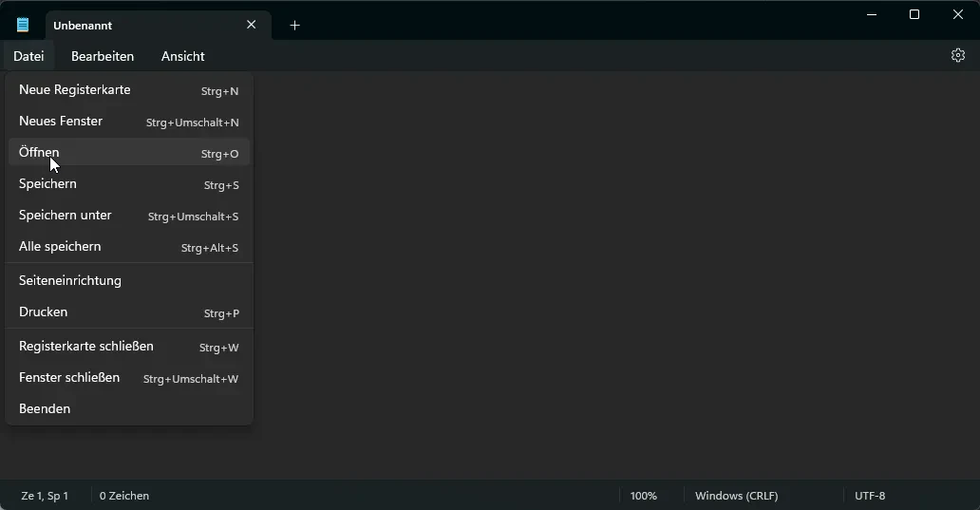Close the Unbenannt tab with X
The image size is (980, 510).
pos(252,25)
